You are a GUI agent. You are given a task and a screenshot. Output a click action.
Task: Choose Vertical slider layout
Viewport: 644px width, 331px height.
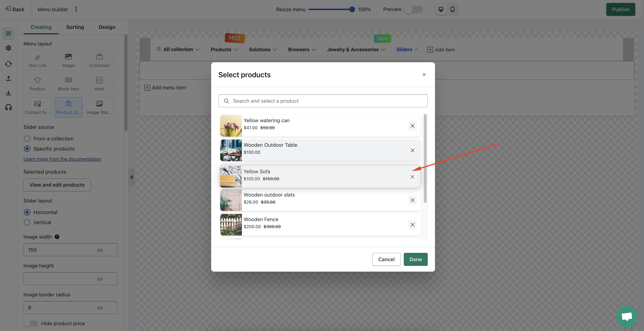[27, 222]
